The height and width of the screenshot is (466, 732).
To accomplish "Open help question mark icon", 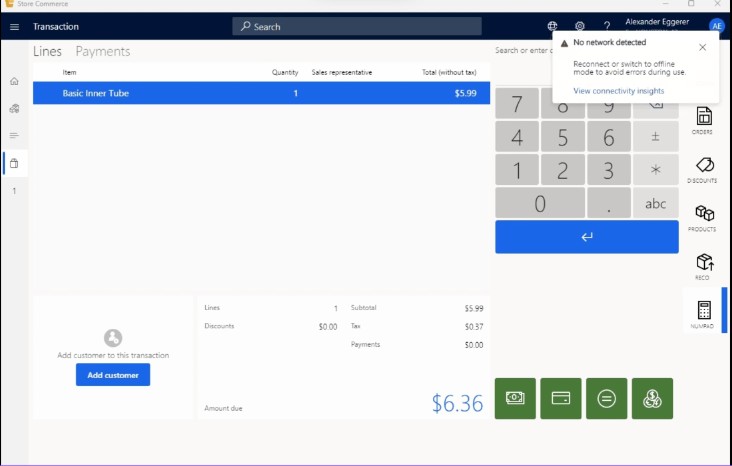I will tap(607, 26).
